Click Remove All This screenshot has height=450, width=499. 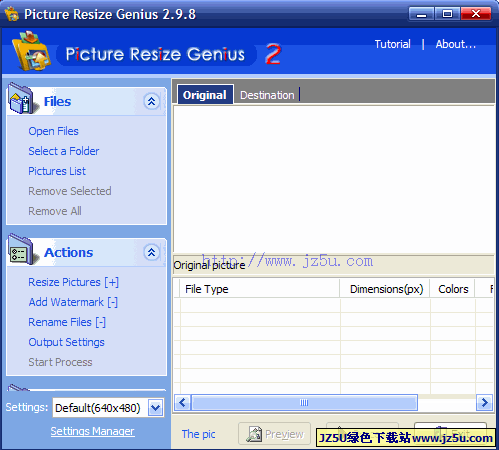pos(55,211)
